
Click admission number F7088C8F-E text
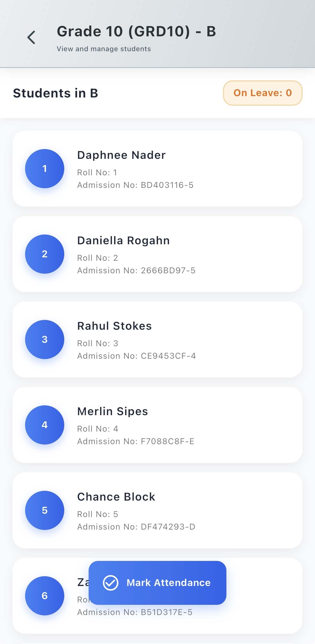click(x=136, y=441)
